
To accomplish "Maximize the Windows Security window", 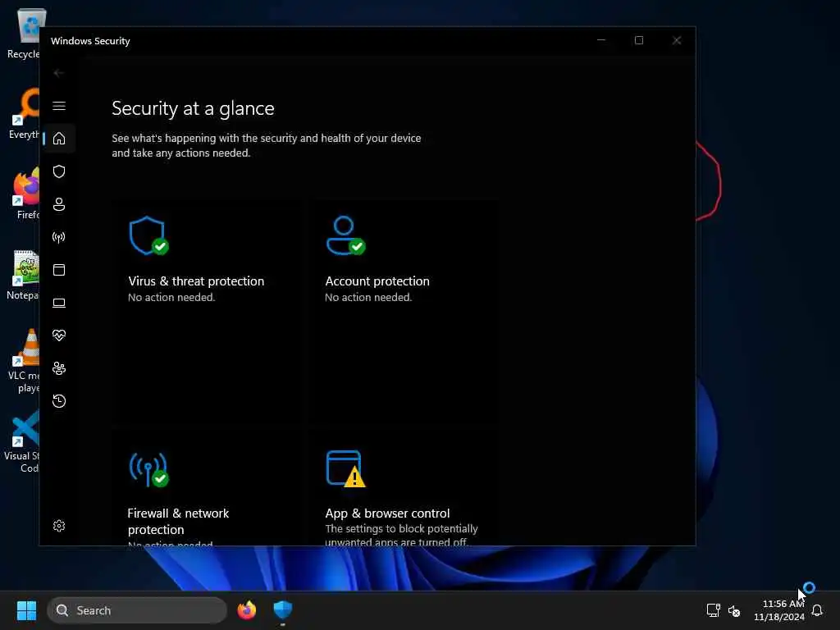I will pos(639,40).
